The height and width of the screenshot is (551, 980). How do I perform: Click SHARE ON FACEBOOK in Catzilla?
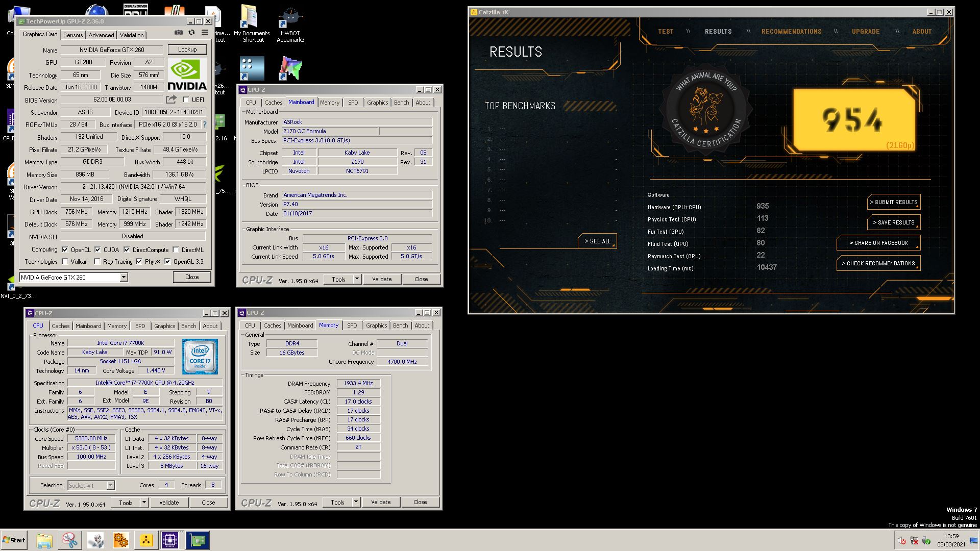[x=878, y=243]
